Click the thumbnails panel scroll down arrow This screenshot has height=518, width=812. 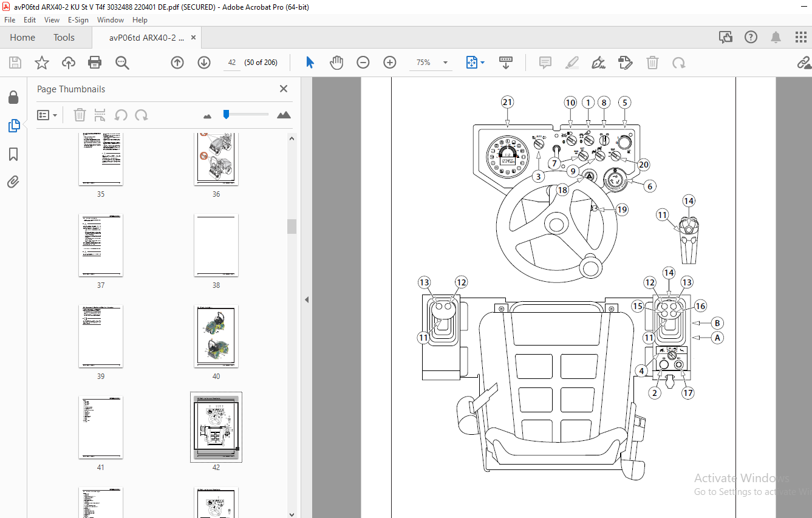(x=292, y=513)
